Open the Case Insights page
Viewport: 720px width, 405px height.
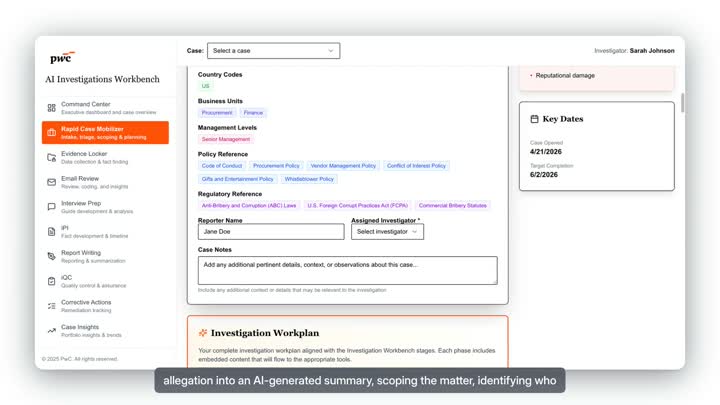tap(105, 331)
